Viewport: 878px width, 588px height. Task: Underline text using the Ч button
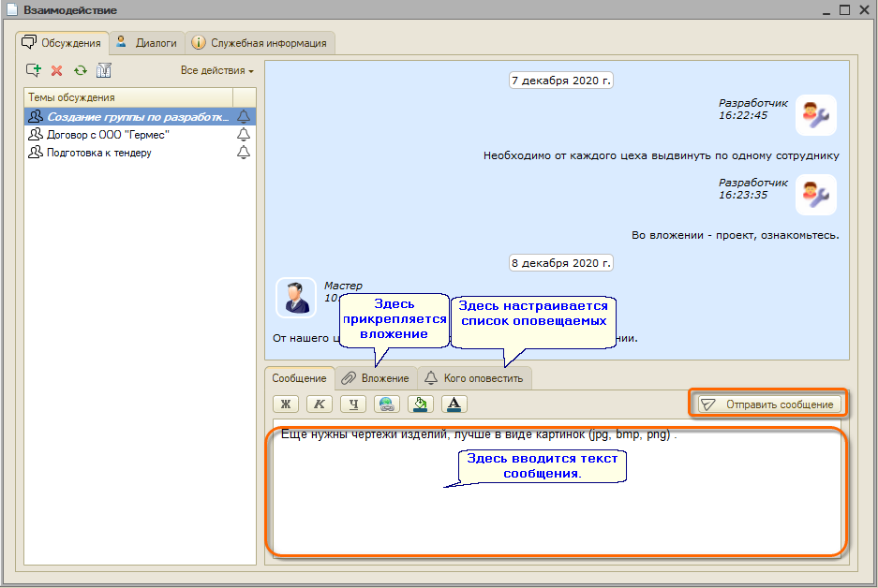pyautogui.click(x=352, y=404)
